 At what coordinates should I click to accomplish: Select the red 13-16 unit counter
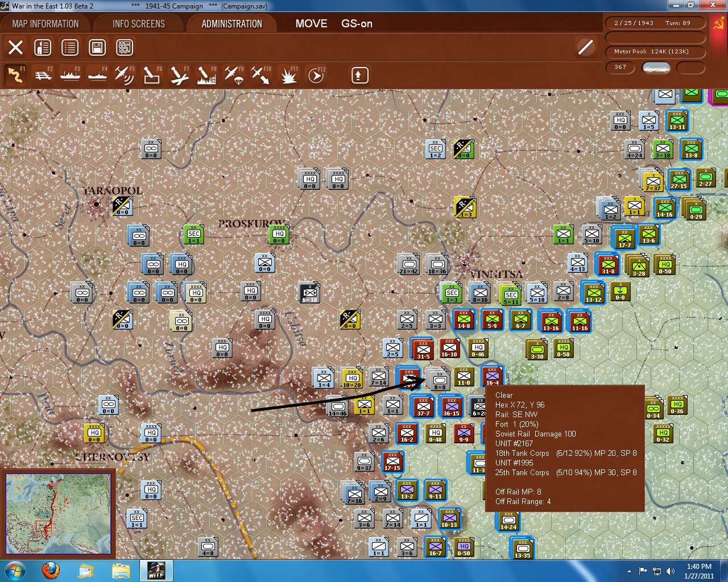point(551,321)
